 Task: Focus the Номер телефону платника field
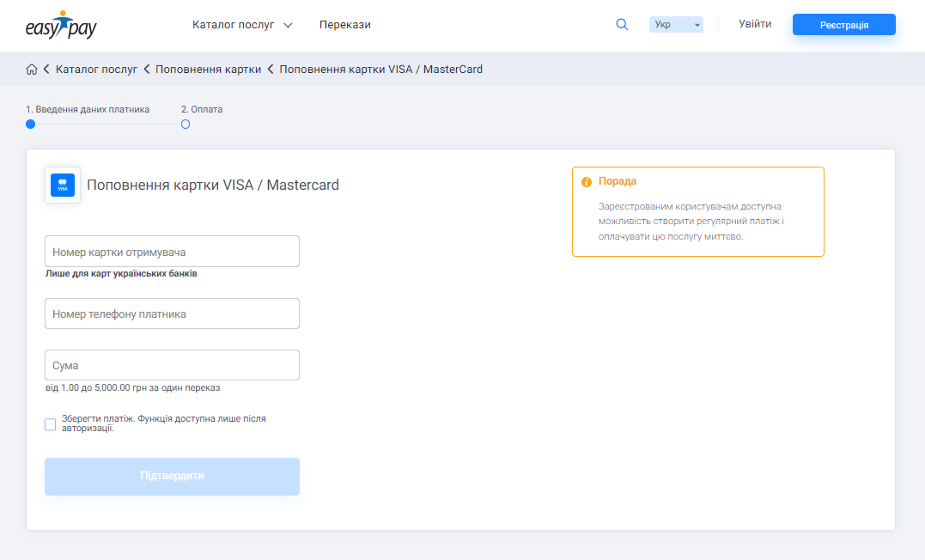(172, 313)
